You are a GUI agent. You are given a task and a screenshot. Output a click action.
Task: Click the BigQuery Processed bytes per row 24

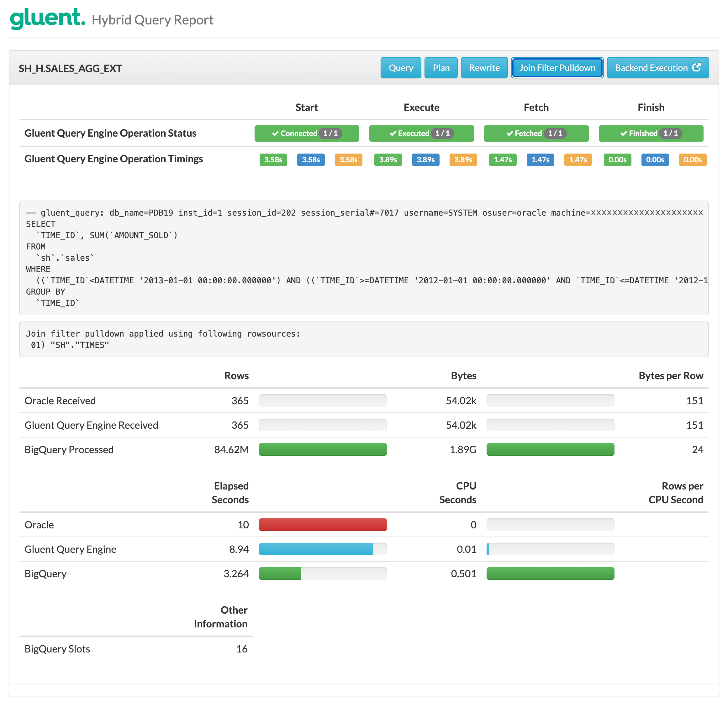(x=698, y=450)
